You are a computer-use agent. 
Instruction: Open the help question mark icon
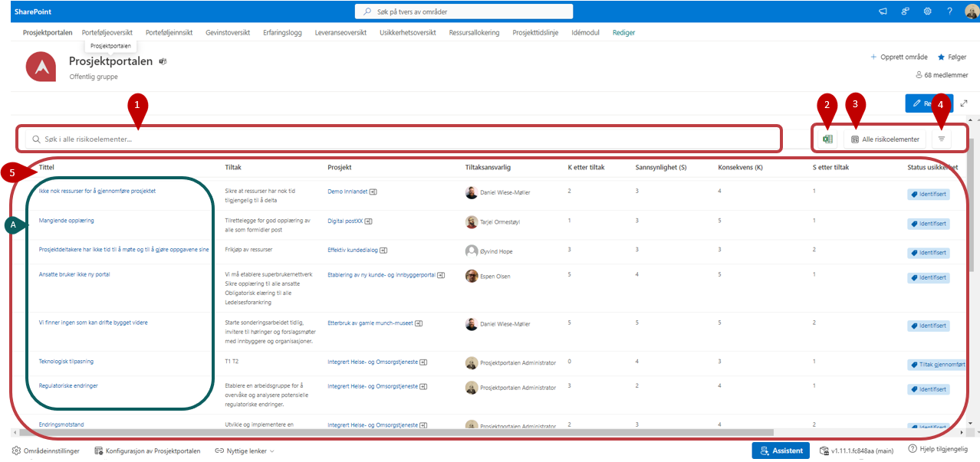pos(949,11)
